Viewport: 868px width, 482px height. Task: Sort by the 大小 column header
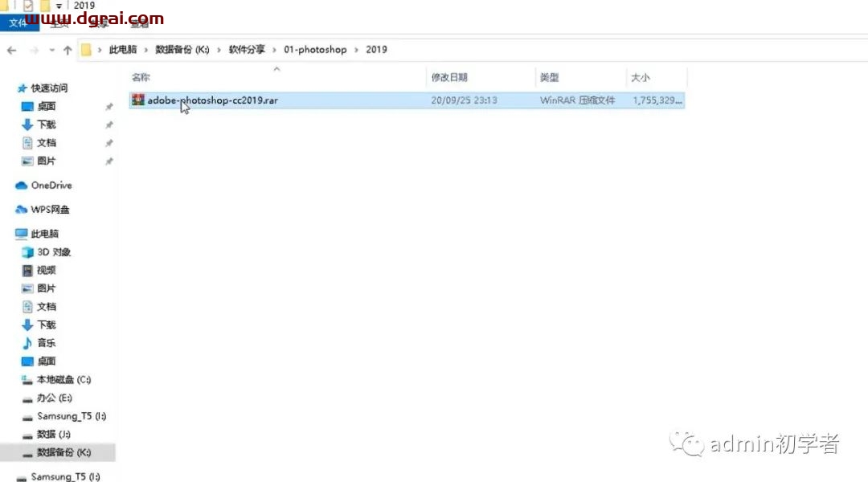click(641, 77)
